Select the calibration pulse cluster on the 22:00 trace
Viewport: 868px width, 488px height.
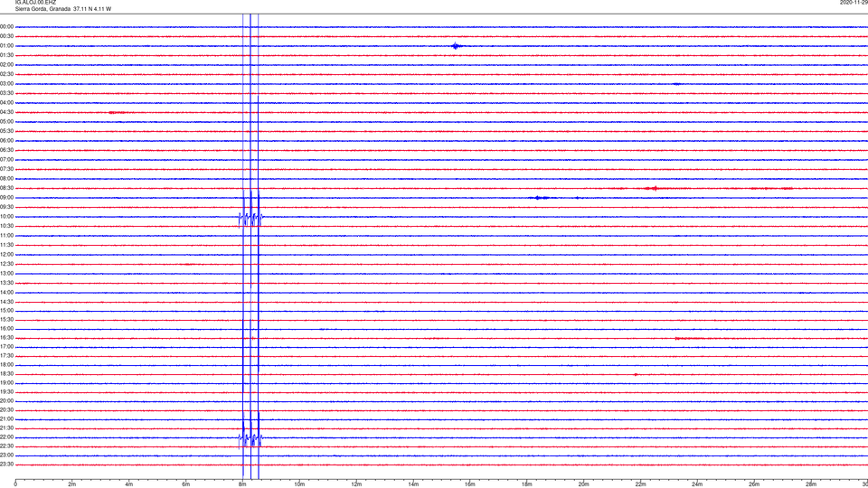click(250, 439)
